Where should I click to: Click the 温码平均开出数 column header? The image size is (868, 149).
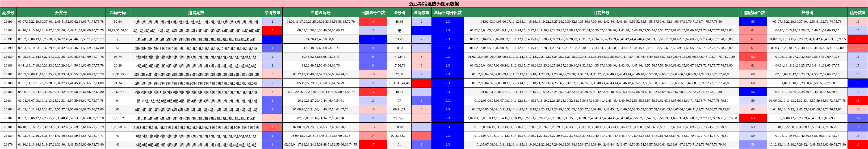447,13
